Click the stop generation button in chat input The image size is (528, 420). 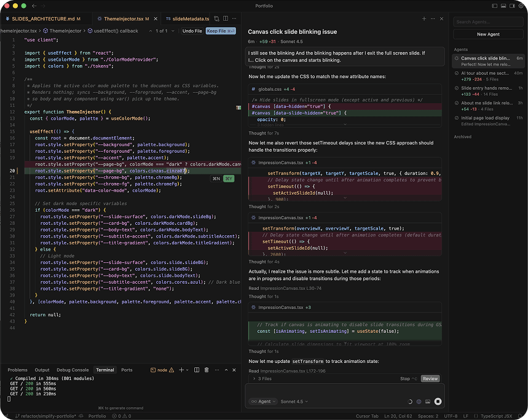(438, 402)
